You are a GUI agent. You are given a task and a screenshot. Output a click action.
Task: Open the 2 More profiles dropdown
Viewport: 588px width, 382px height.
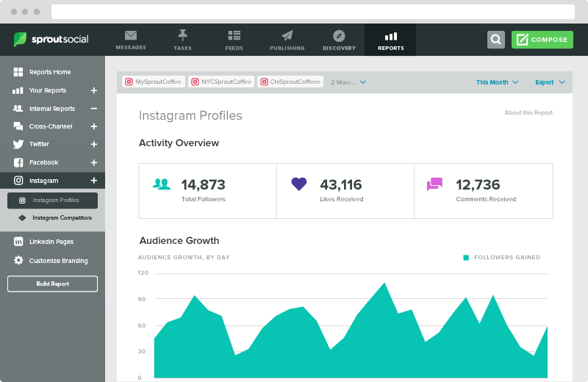[x=348, y=82]
